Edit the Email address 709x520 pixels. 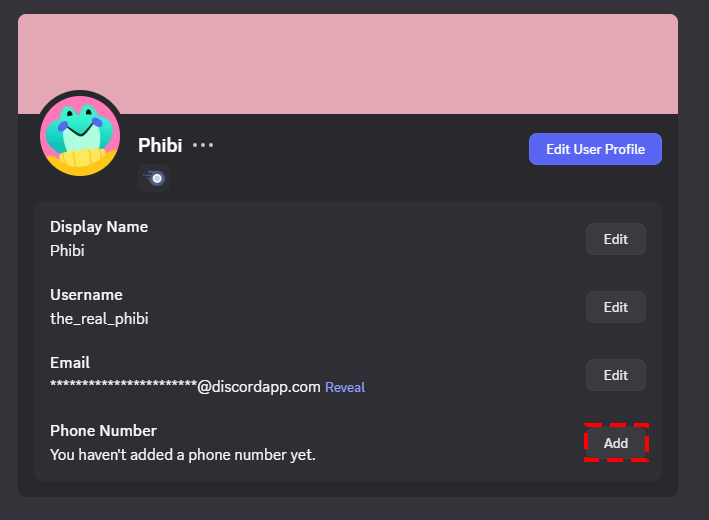(615, 375)
